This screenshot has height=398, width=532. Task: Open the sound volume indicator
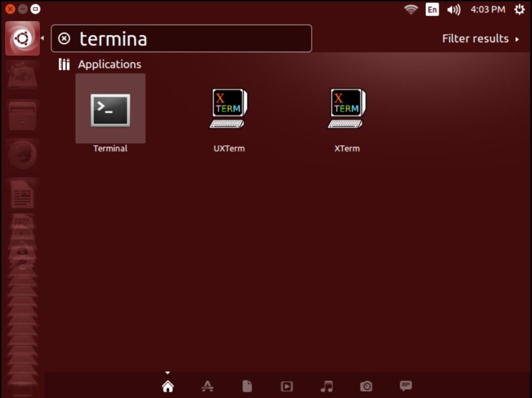454,9
